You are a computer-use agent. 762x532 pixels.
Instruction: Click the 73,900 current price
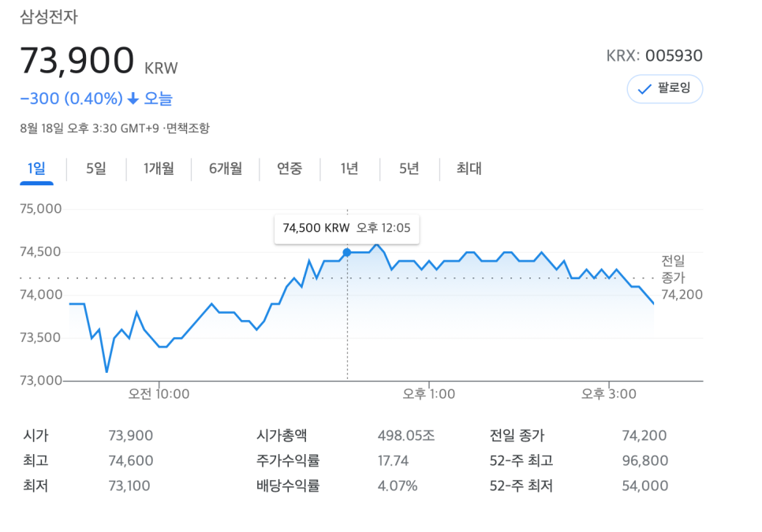[77, 61]
